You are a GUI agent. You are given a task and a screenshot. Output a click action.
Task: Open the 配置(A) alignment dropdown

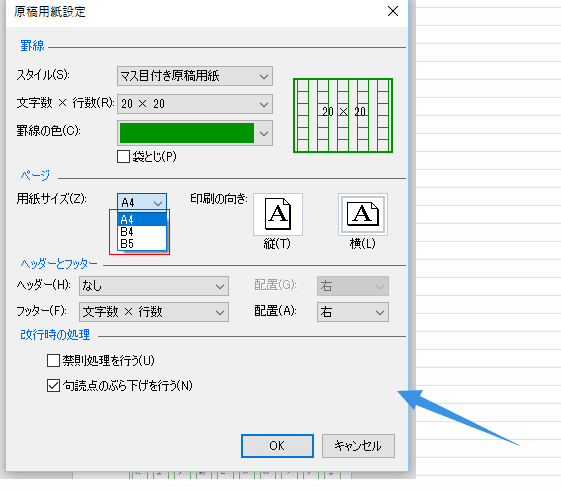[x=353, y=312]
